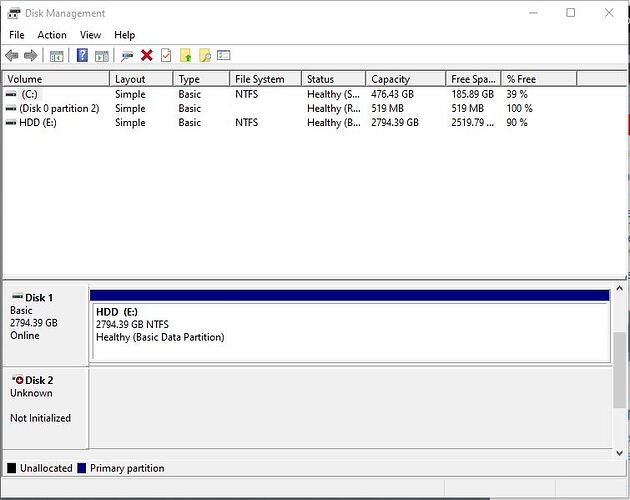Maximize the Disk Management window
The width and height of the screenshot is (630, 500).
click(x=571, y=13)
